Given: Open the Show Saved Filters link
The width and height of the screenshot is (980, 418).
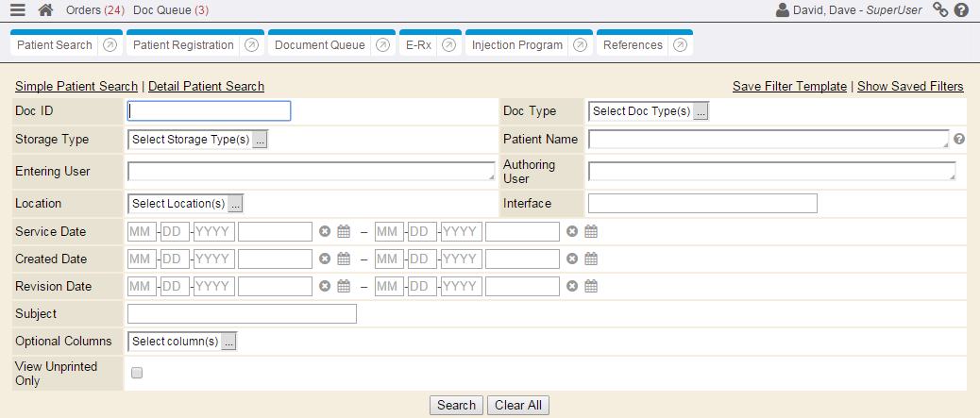Looking at the screenshot, I should (x=909, y=86).
